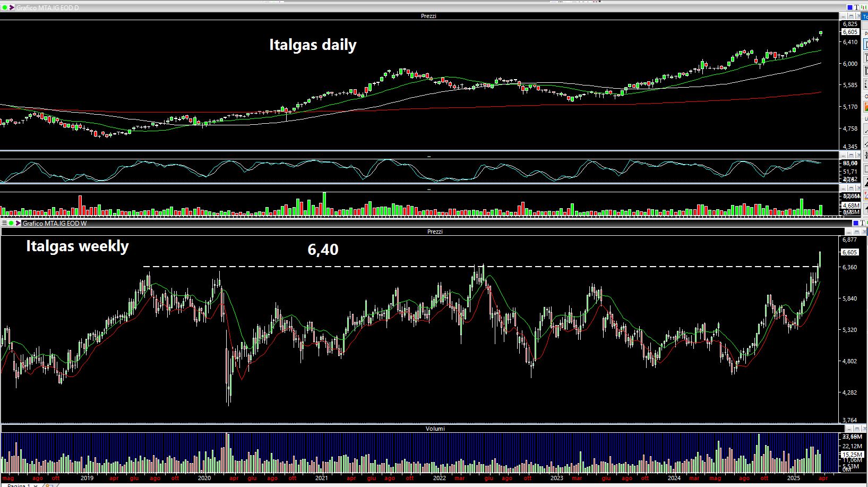Minimize the weekly Prezzi pane

pyautogui.click(x=849, y=232)
